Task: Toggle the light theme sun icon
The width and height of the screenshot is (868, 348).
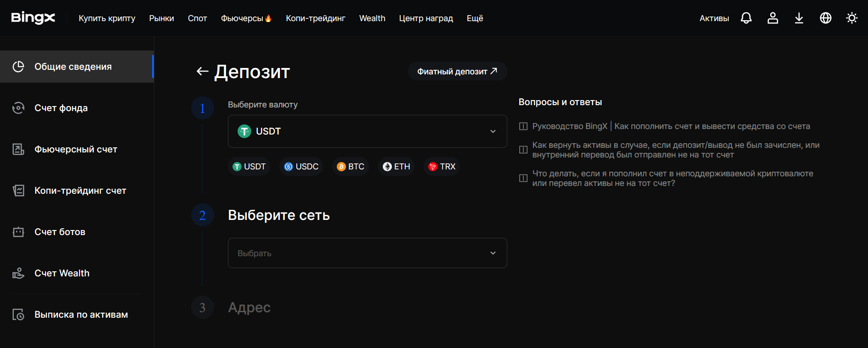Action: pos(852,18)
